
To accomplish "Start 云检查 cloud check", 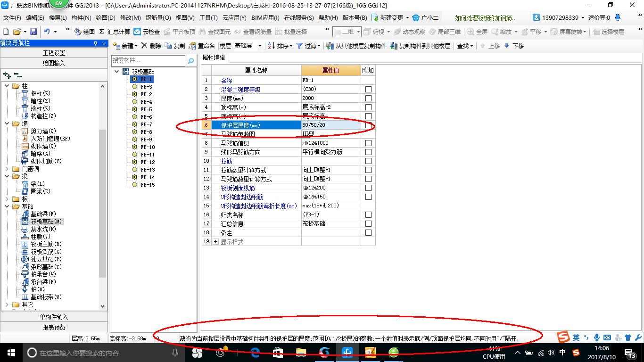I will click(x=147, y=32).
